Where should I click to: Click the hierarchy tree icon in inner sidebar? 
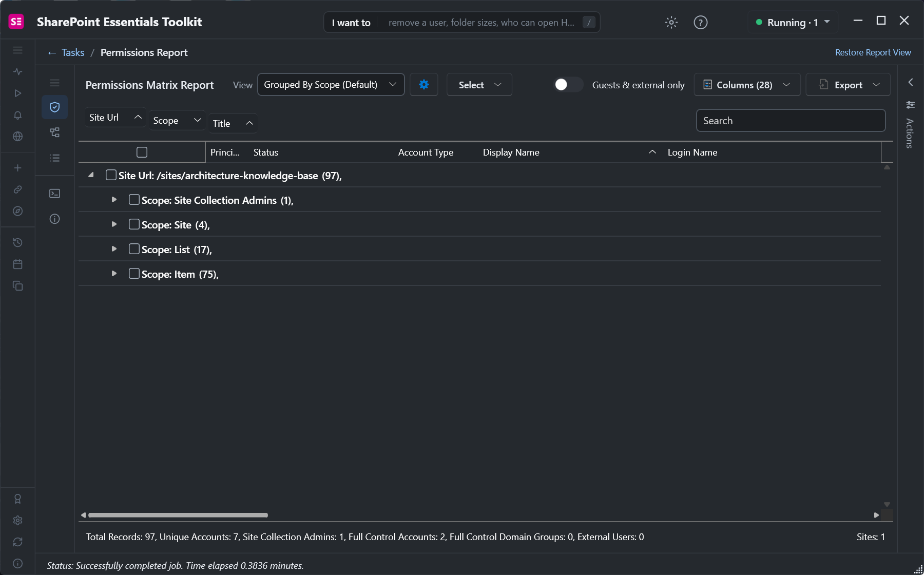point(55,132)
